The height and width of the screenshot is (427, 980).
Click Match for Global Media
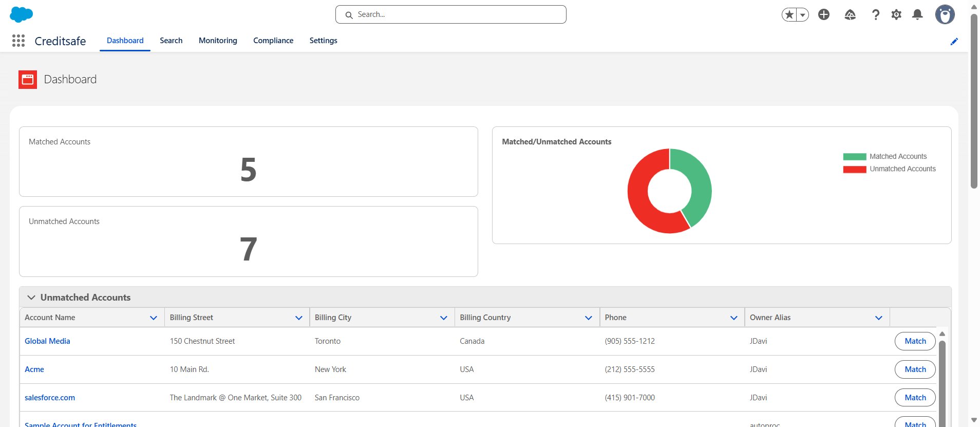click(x=915, y=341)
